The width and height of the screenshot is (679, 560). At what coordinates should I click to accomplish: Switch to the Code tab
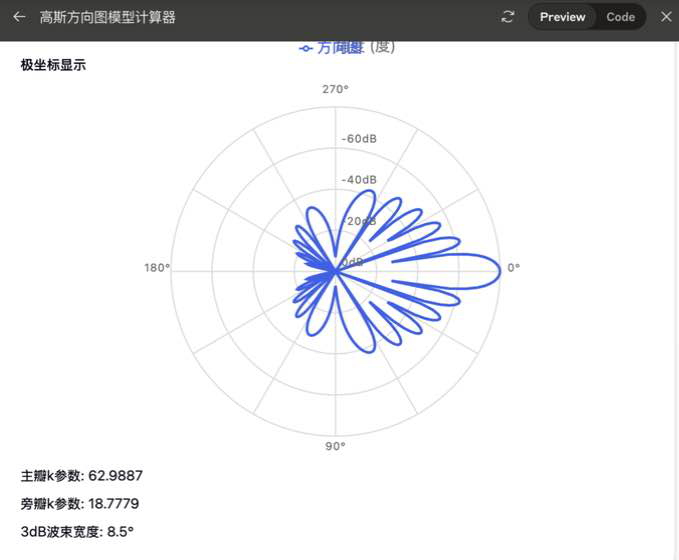point(620,17)
